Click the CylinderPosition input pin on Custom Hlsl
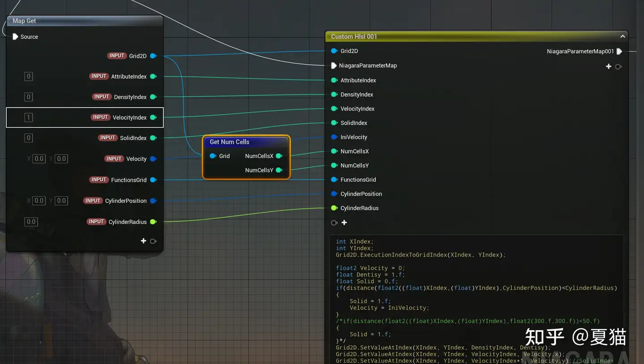Viewport: 644px width, 364px height. pyautogui.click(x=334, y=194)
